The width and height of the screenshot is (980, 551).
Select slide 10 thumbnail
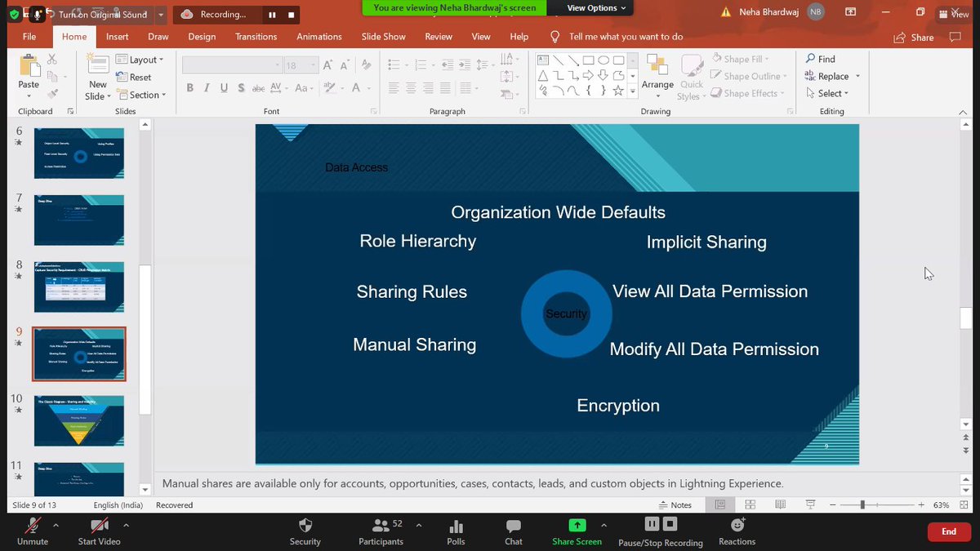coord(79,420)
